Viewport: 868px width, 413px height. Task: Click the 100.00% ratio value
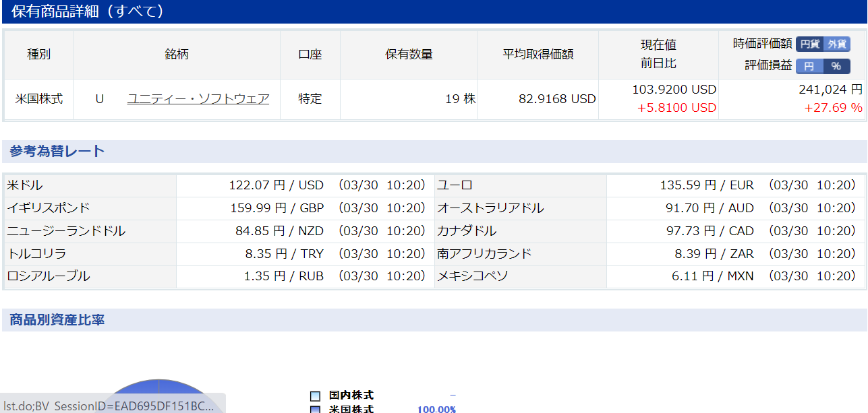436,409
